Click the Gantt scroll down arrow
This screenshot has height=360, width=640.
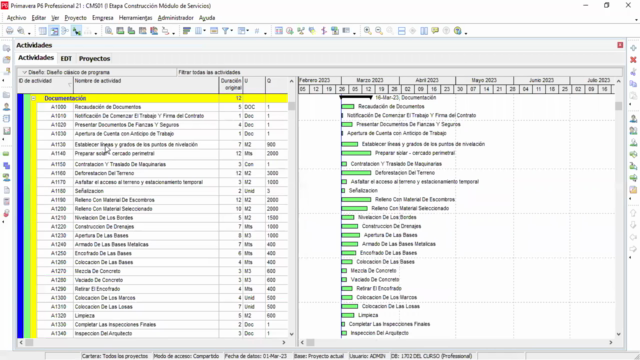(x=618, y=334)
